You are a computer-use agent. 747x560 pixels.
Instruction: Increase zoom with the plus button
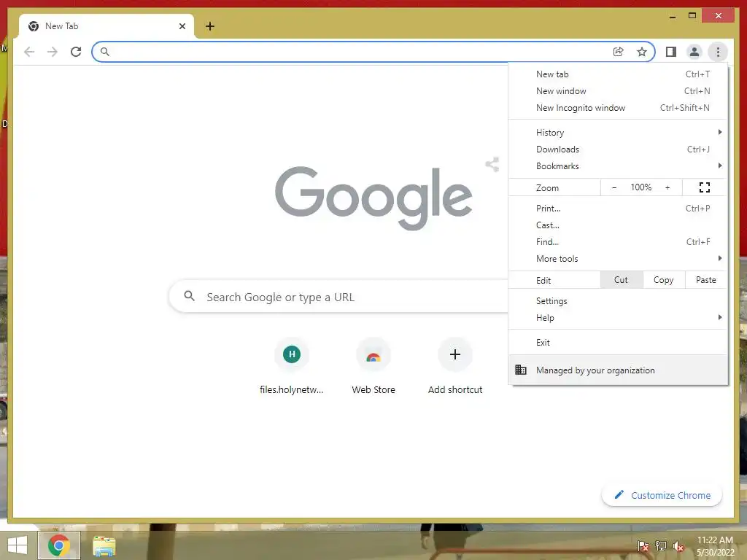667,187
